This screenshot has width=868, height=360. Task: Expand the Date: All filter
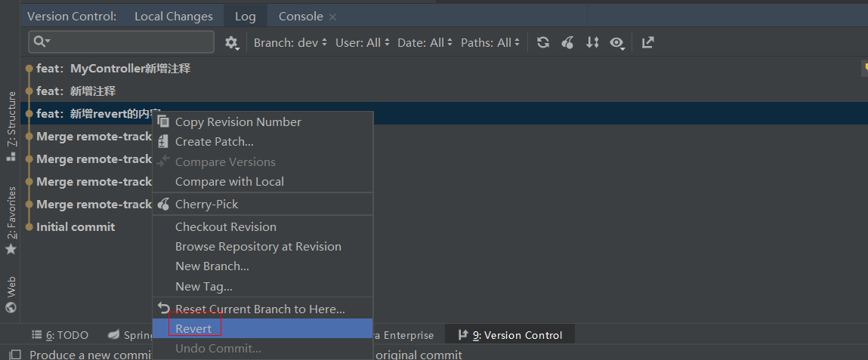click(x=425, y=43)
